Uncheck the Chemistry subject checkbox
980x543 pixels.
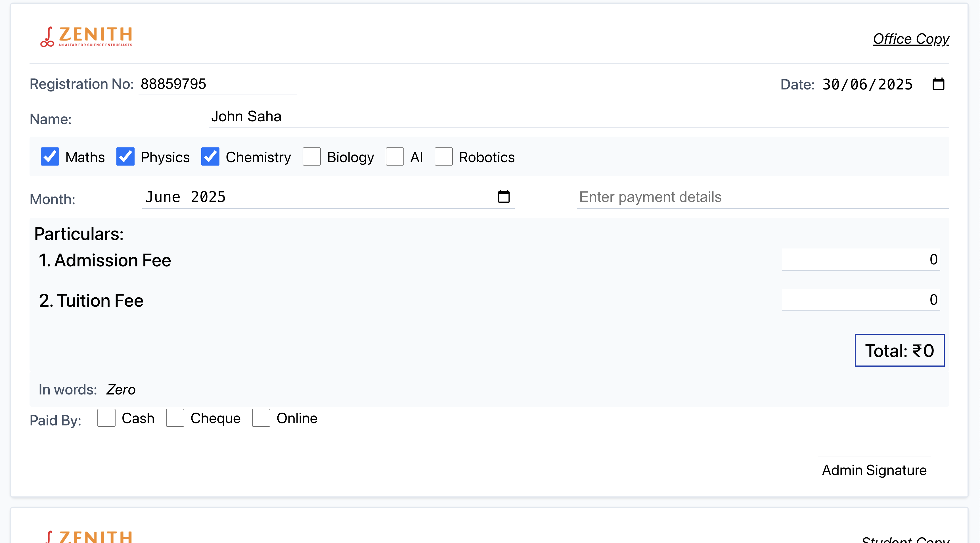210,157
